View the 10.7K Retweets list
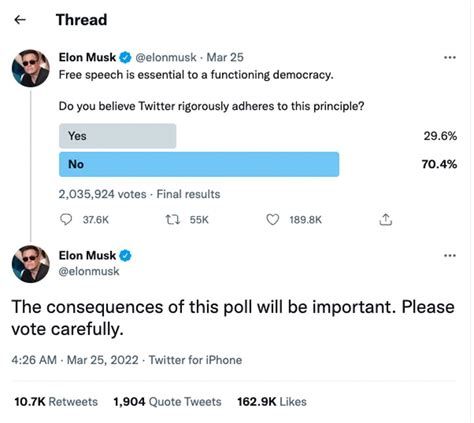The image size is (474, 423). (56, 402)
